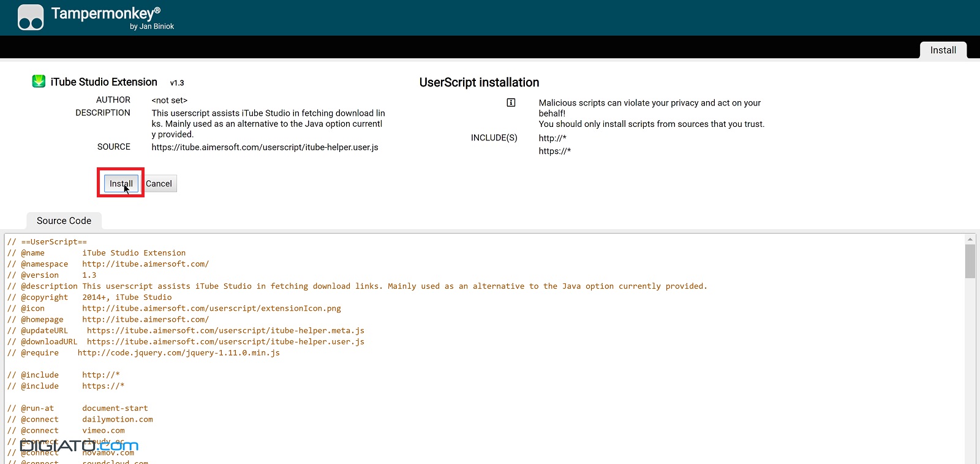Image resolution: width=980 pixels, height=464 pixels.
Task: Click the 'iTube Studio Extension' title text
Action: (104, 82)
